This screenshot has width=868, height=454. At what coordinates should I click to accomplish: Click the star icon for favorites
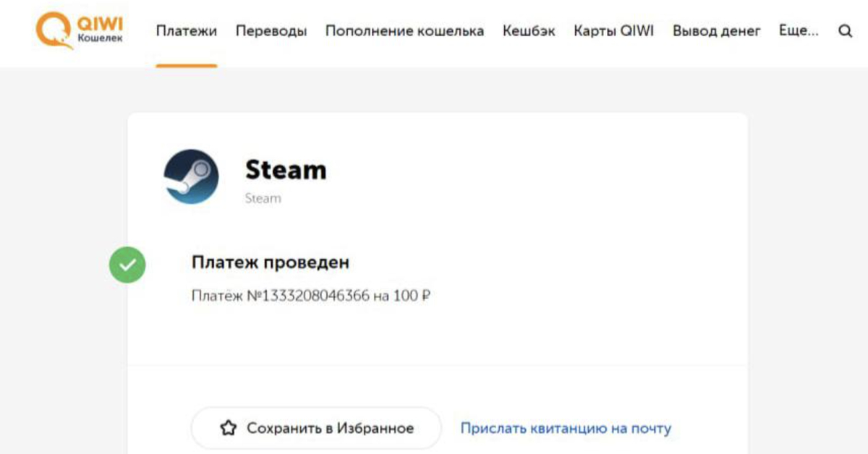tap(228, 429)
